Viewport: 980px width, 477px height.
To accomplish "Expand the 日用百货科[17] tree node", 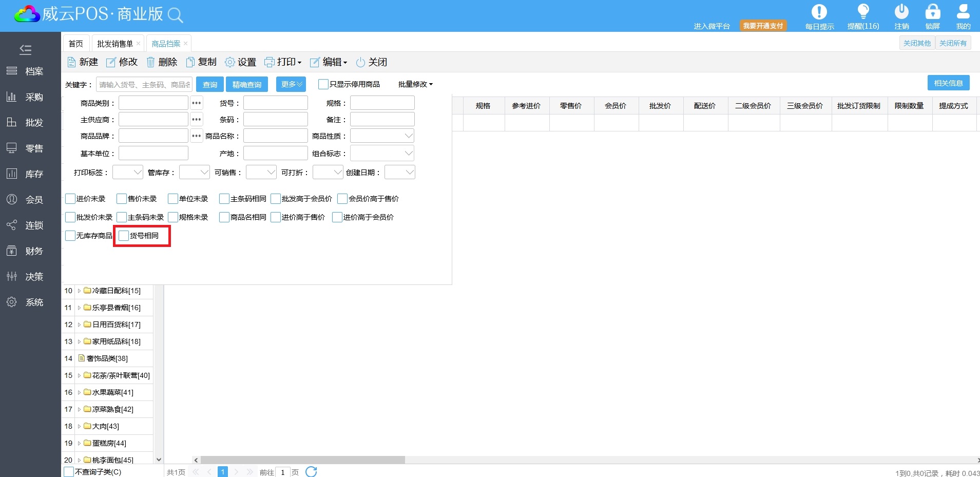I will click(x=80, y=325).
